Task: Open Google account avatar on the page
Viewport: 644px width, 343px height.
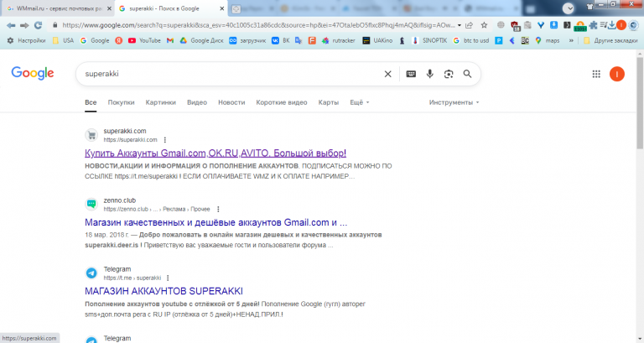Action: pyautogui.click(x=617, y=74)
